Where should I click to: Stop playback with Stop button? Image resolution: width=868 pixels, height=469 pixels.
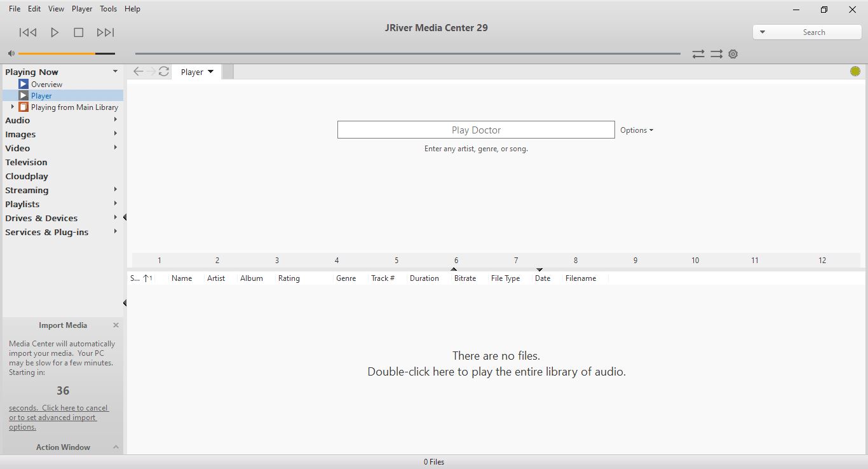coord(79,32)
